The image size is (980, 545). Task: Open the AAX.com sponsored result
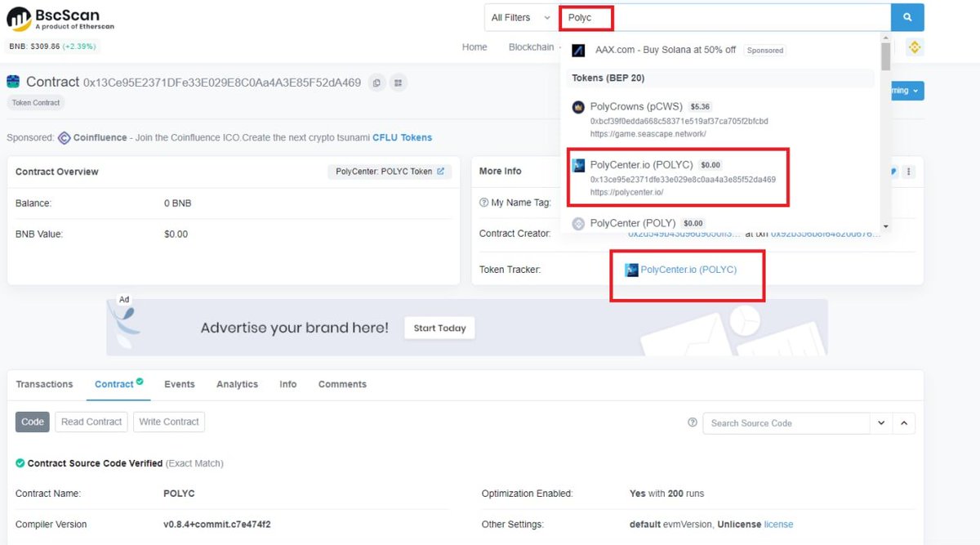(x=666, y=50)
